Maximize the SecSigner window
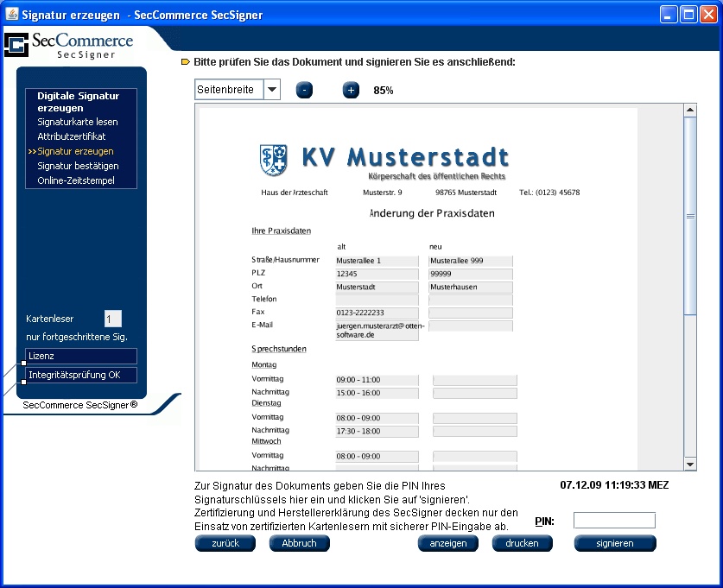The image size is (723, 588). point(688,15)
